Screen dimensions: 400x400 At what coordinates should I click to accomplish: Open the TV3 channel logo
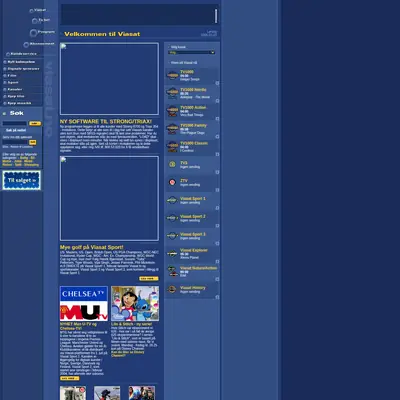pos(172,164)
